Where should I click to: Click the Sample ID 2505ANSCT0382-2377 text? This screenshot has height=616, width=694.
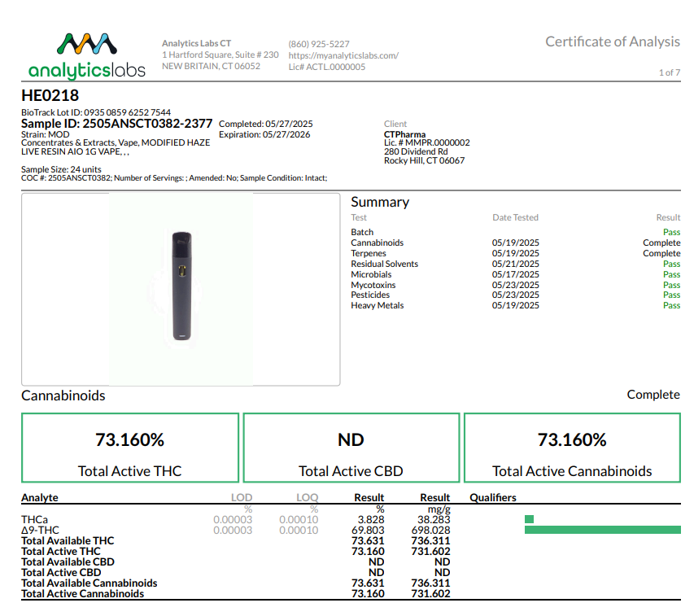click(x=116, y=124)
